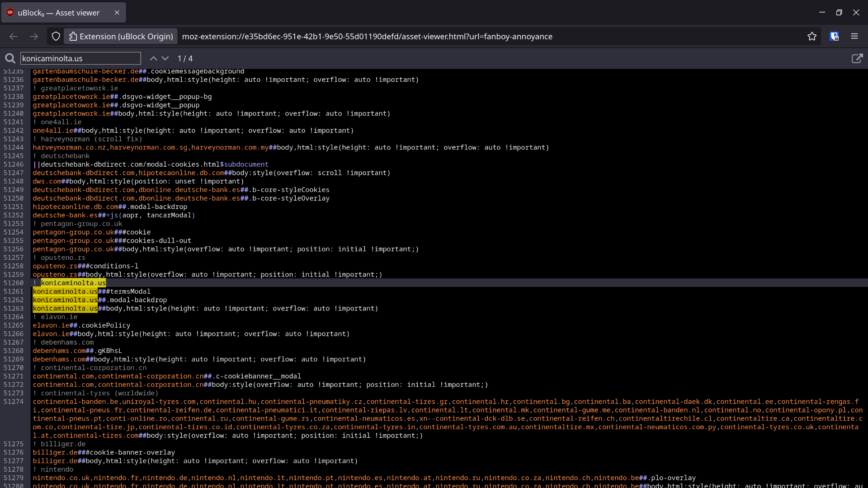Image resolution: width=868 pixels, height=488 pixels.
Task: Click the moz-extension URL in the address bar
Action: pos(367,37)
